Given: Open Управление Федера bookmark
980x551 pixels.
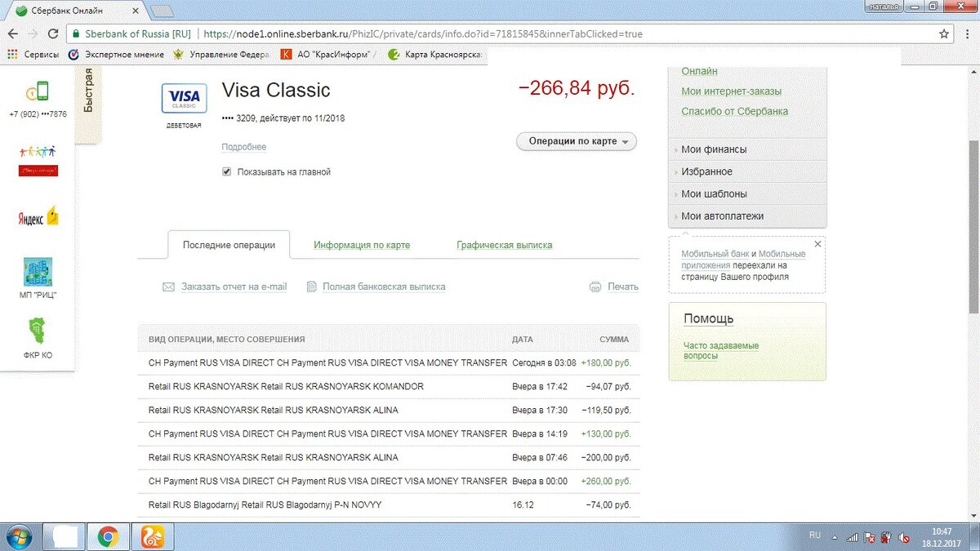Looking at the screenshot, I should click(x=220, y=55).
